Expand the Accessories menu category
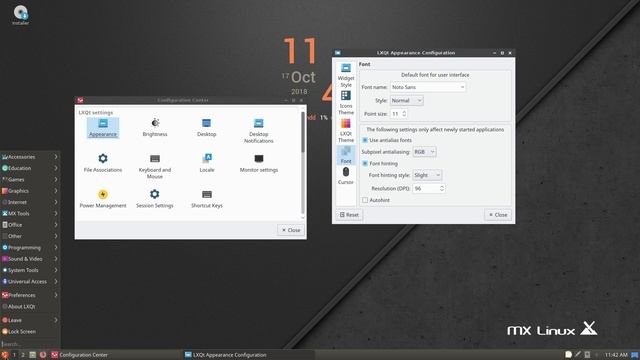Screen dimensions: 640x360 click(x=30, y=157)
